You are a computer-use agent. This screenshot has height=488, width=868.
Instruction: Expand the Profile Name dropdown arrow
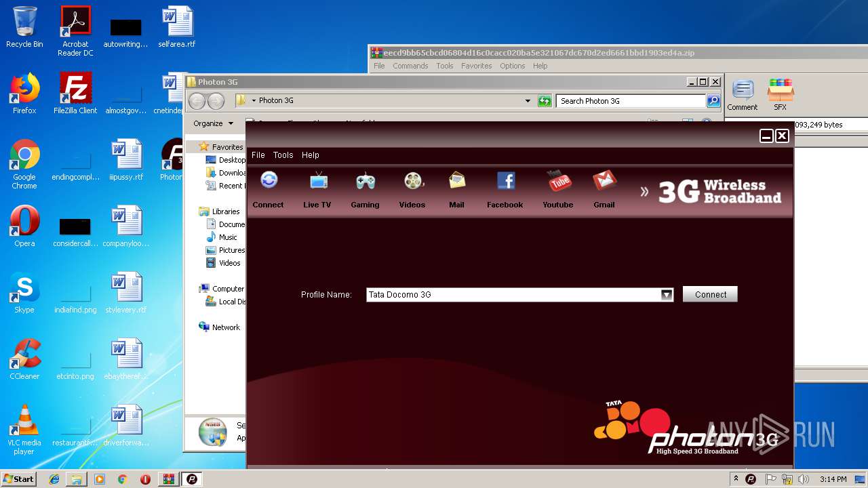pos(667,295)
